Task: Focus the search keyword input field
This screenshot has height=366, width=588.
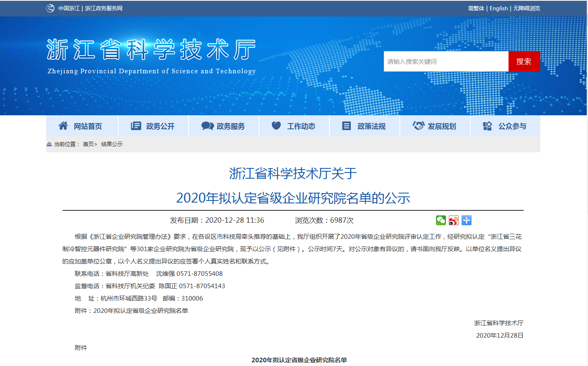Action: tap(446, 61)
